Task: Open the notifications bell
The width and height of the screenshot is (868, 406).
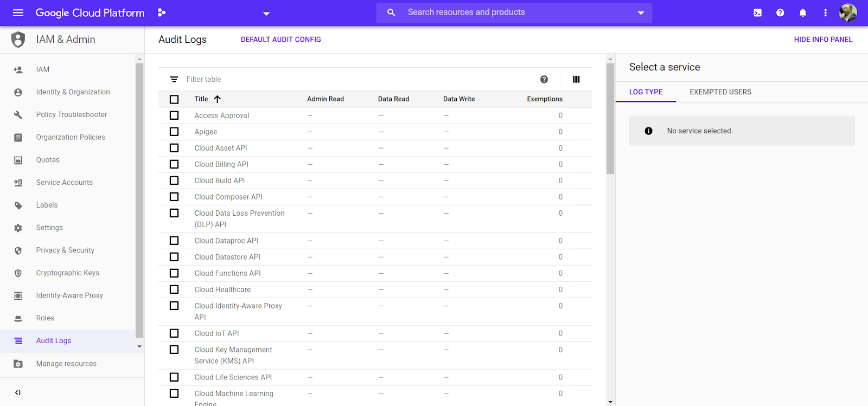Action: coord(803,13)
